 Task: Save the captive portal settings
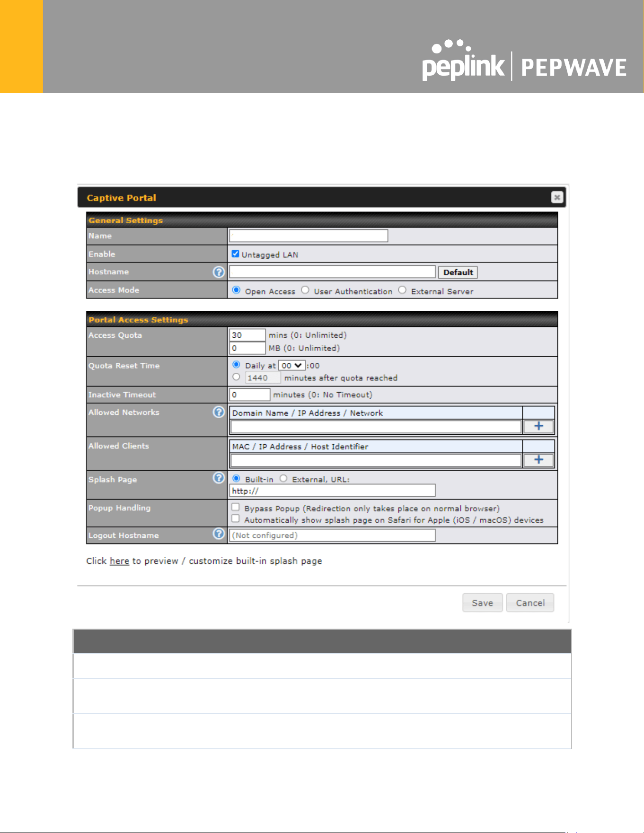pos(483,603)
